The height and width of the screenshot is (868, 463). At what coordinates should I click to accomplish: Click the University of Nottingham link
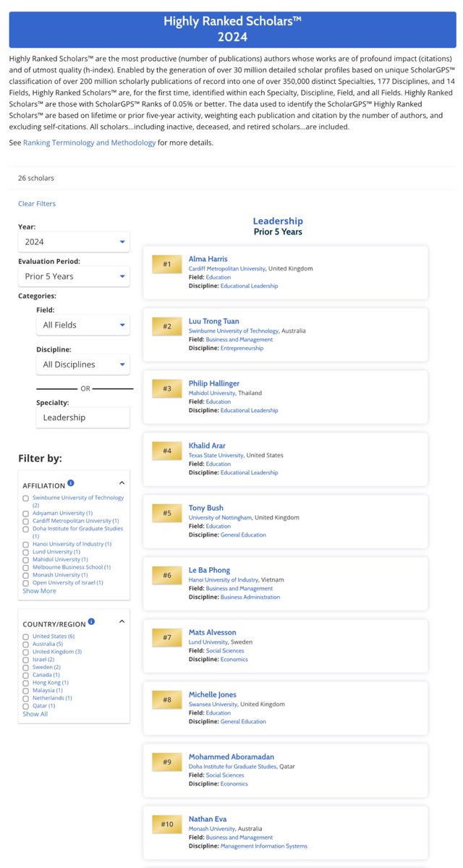pyautogui.click(x=221, y=518)
